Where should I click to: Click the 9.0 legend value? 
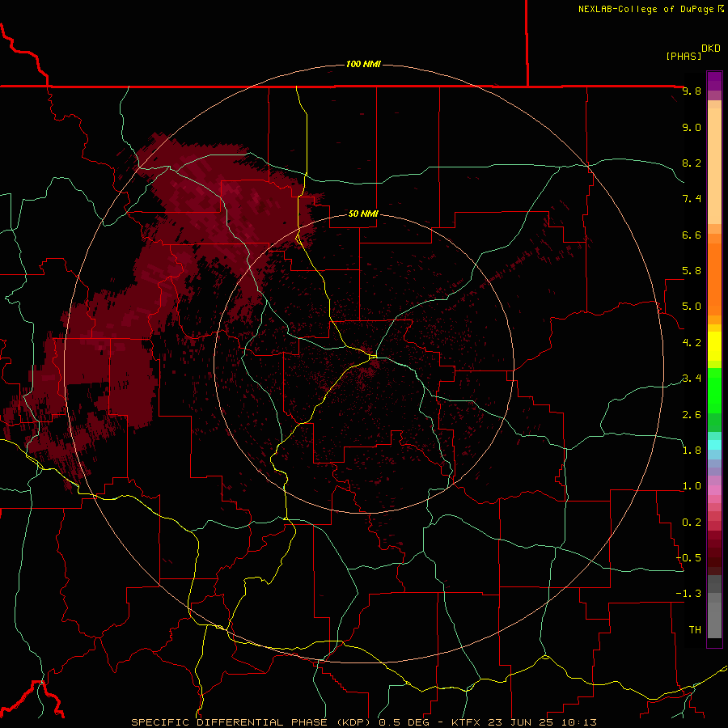[x=692, y=127]
